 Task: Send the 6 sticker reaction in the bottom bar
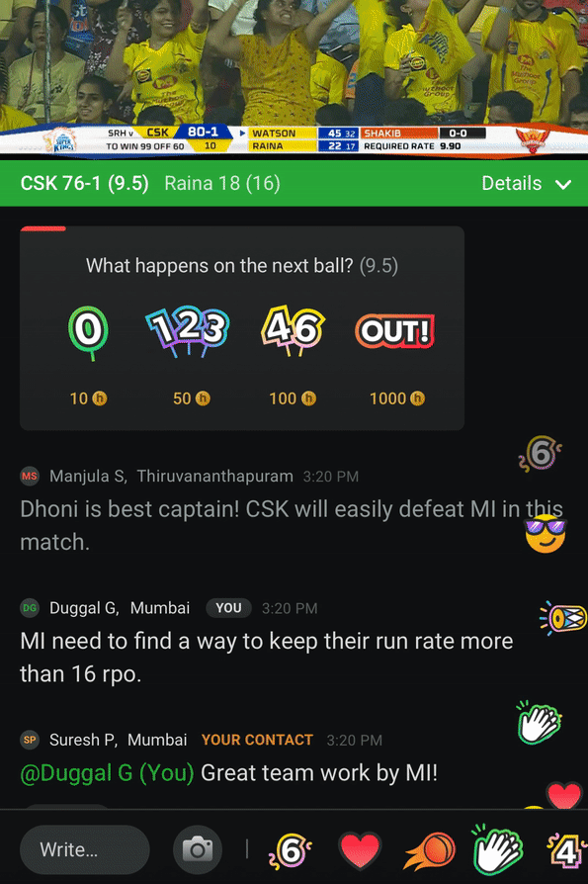291,850
